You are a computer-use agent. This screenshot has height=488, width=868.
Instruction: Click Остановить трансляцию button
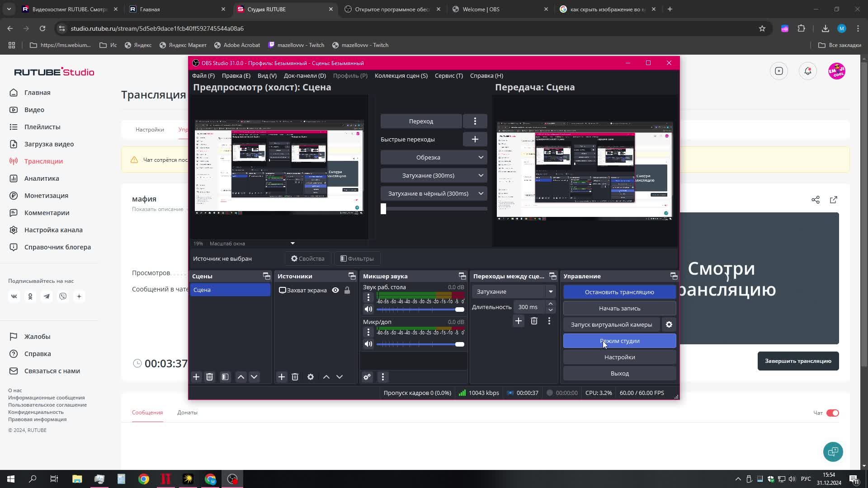pos(620,292)
